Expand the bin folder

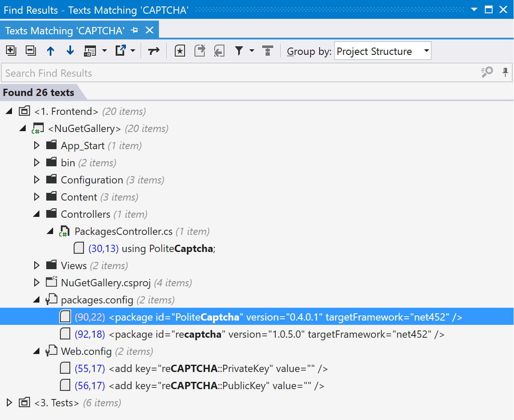37,163
